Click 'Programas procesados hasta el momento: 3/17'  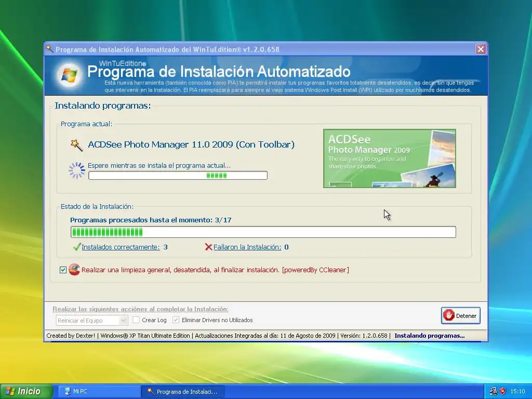point(151,220)
